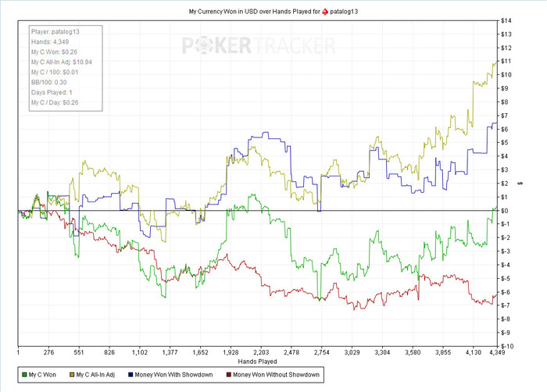The image size is (547, 392).
Task: Select the My C All-In Adj legend label
Action: (95, 375)
